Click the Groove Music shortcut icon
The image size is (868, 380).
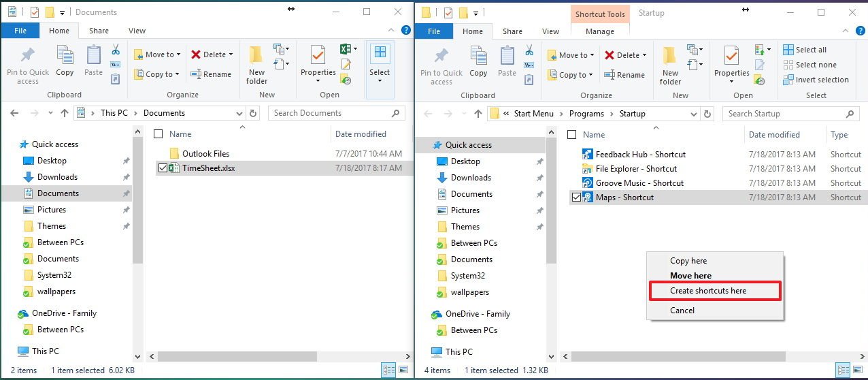click(588, 183)
